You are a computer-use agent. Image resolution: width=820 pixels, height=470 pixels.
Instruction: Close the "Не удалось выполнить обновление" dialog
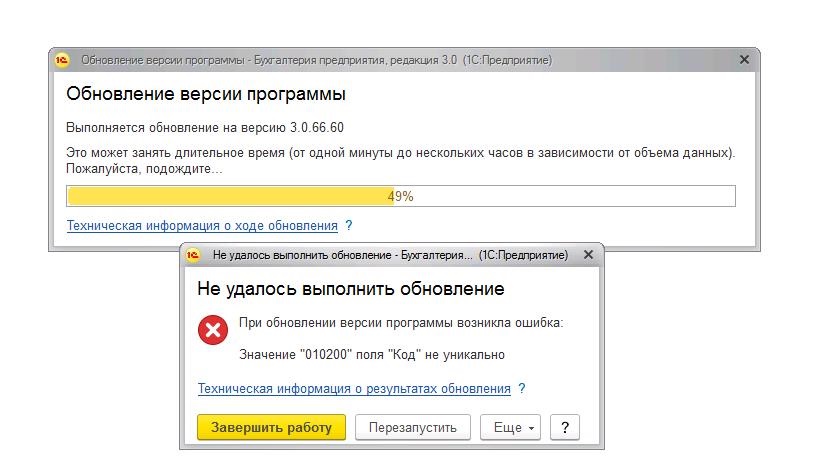point(588,255)
